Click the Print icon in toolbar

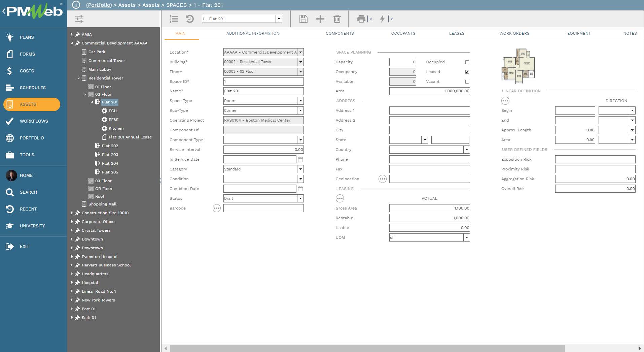(361, 19)
